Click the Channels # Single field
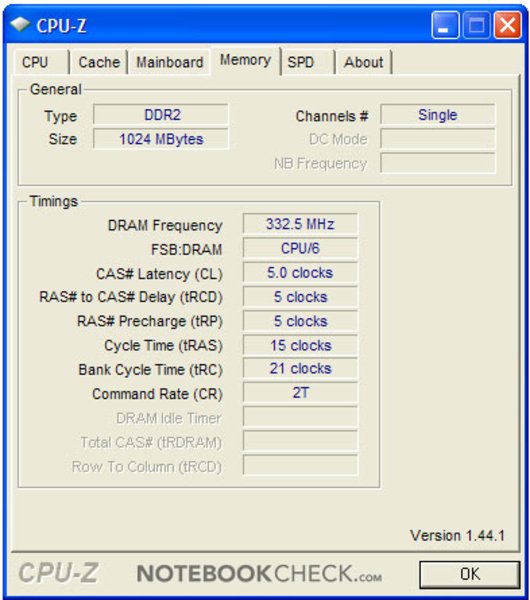530x600 pixels. [x=437, y=114]
